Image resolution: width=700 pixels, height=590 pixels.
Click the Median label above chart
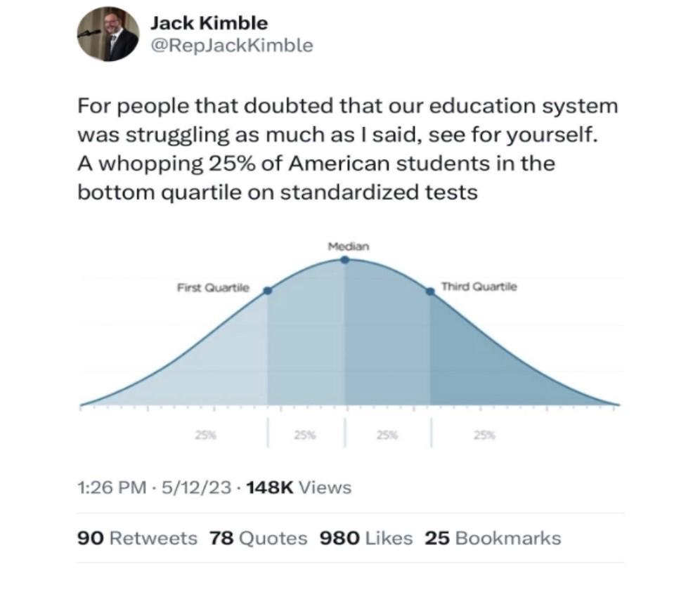[349, 247]
